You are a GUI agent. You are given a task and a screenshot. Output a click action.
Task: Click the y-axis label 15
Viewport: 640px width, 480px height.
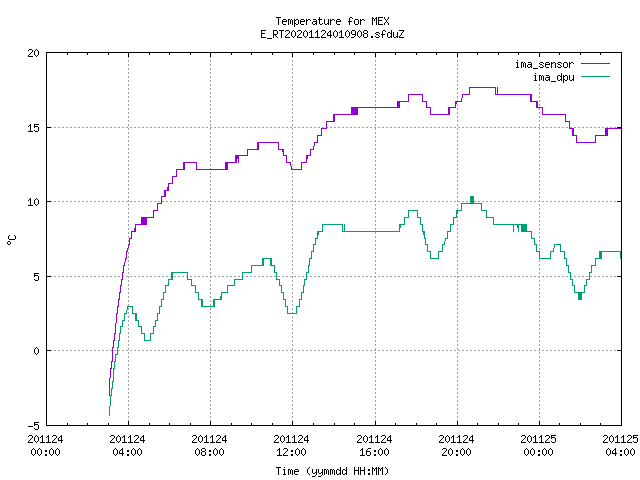pyautogui.click(x=33, y=128)
